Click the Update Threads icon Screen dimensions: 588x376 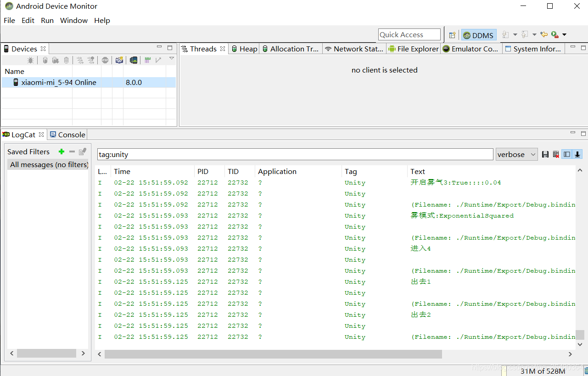(80, 60)
